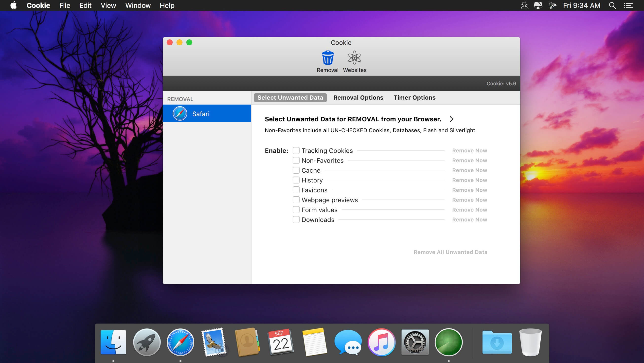Switch to the Select Unwanted Data tab
The width and height of the screenshot is (644, 363).
tap(290, 97)
